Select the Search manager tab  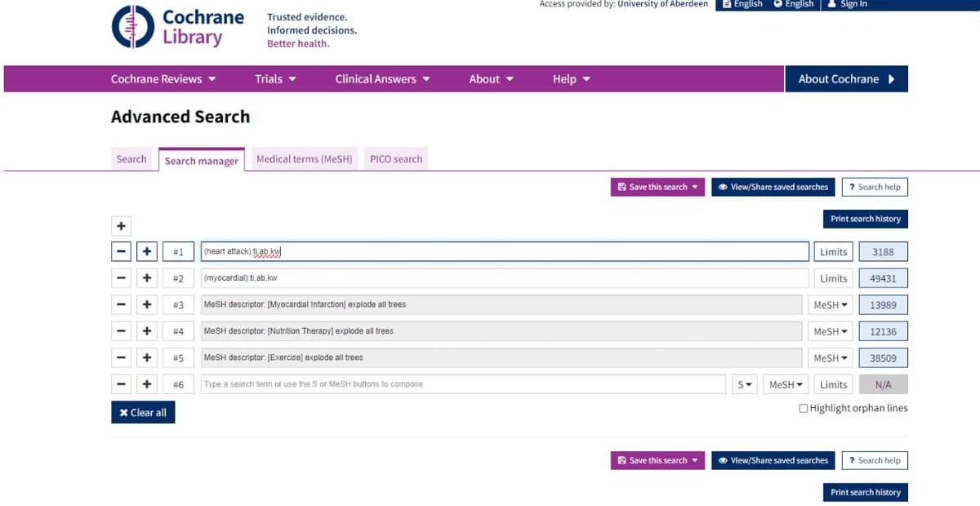[202, 161]
